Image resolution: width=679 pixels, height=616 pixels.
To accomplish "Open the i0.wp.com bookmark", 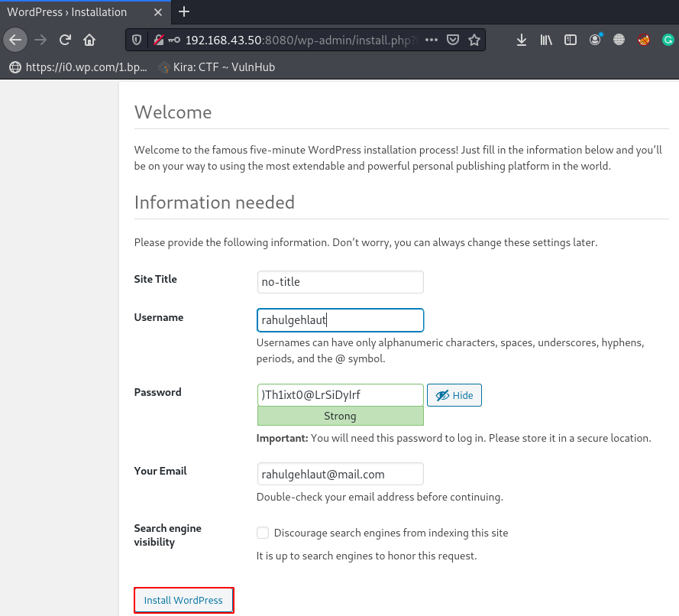I will tap(79, 67).
